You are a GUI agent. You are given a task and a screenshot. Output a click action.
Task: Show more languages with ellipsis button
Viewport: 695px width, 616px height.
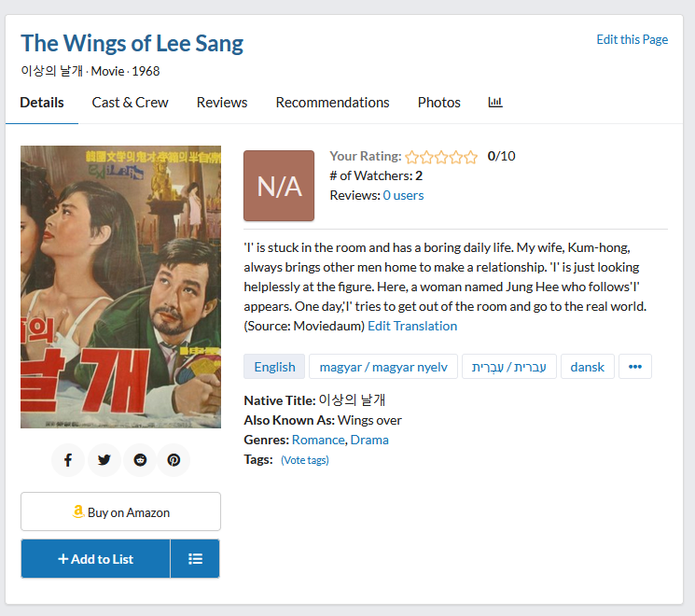coord(635,366)
